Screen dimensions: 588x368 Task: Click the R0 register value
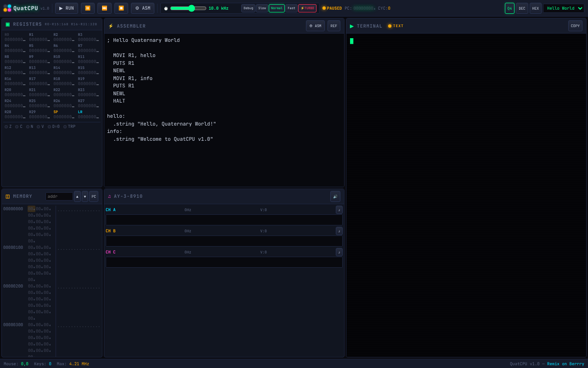pyautogui.click(x=15, y=40)
